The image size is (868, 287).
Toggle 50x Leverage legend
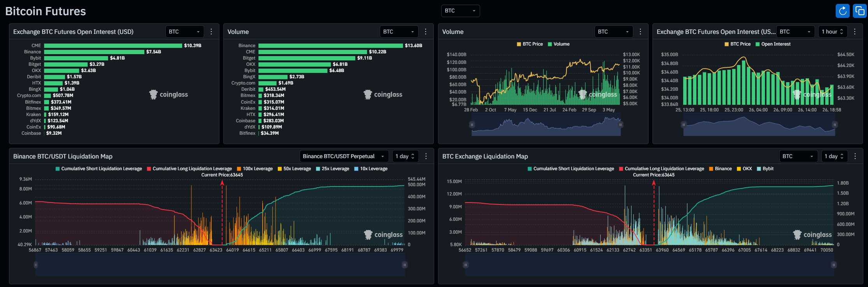click(x=295, y=169)
